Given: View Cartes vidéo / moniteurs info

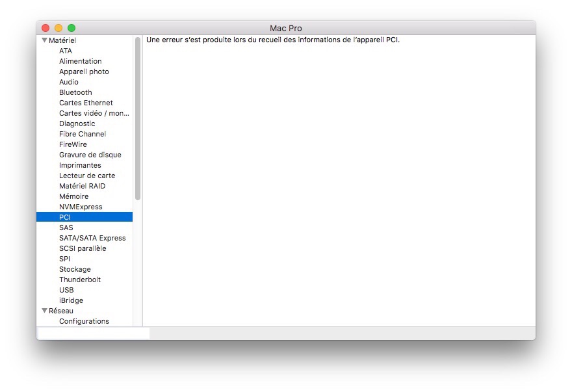Looking at the screenshot, I should [x=94, y=113].
